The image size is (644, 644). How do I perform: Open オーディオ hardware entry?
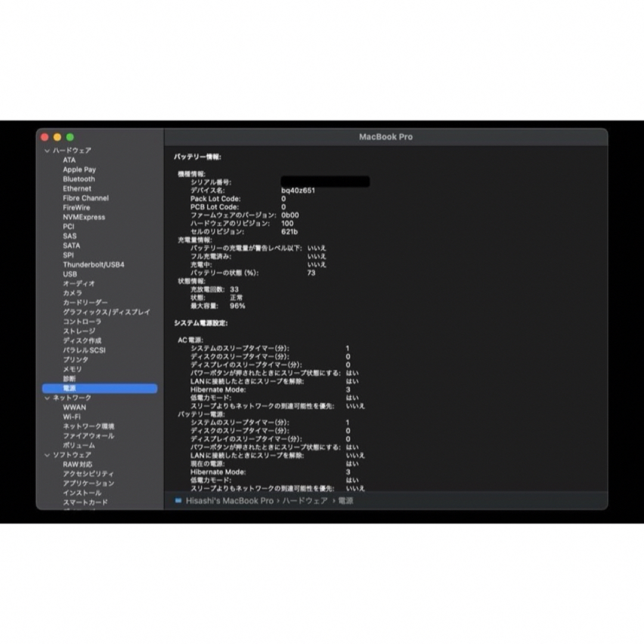point(79,283)
